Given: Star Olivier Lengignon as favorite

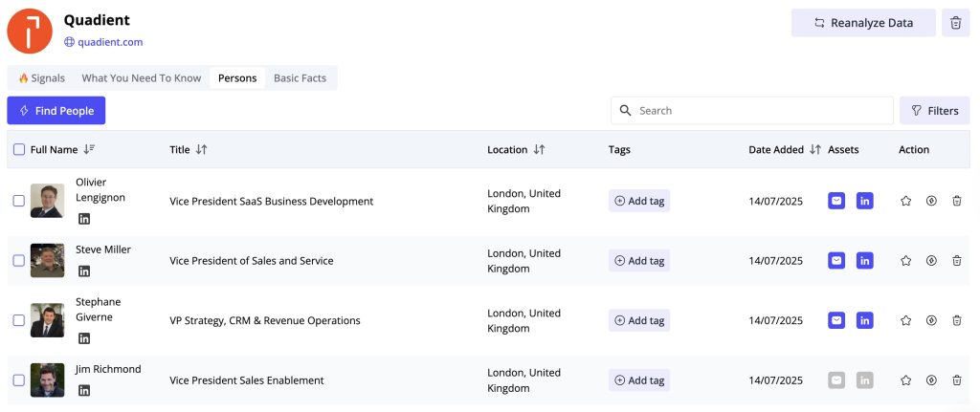Looking at the screenshot, I should coord(905,201).
